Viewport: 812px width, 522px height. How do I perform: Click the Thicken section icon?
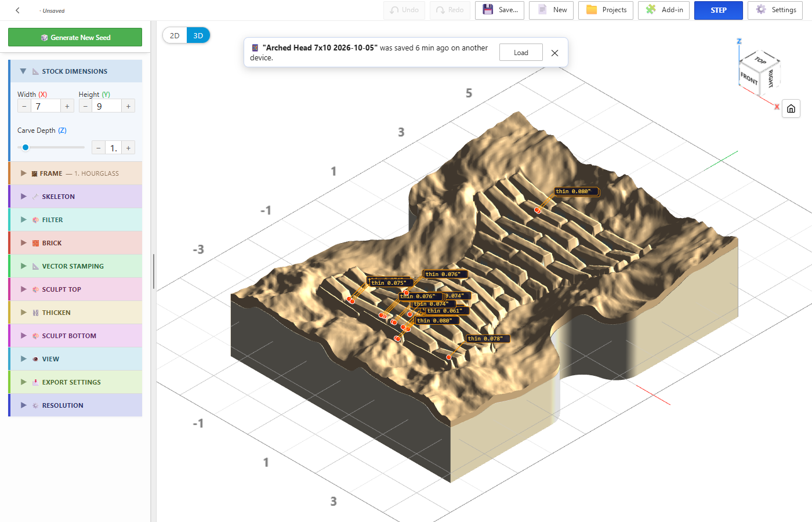point(35,313)
